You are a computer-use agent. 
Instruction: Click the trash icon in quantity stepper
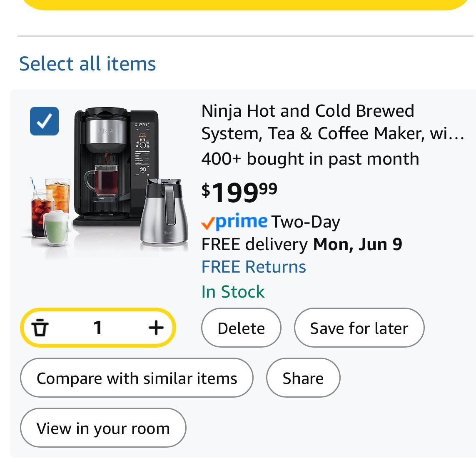pyautogui.click(x=40, y=328)
